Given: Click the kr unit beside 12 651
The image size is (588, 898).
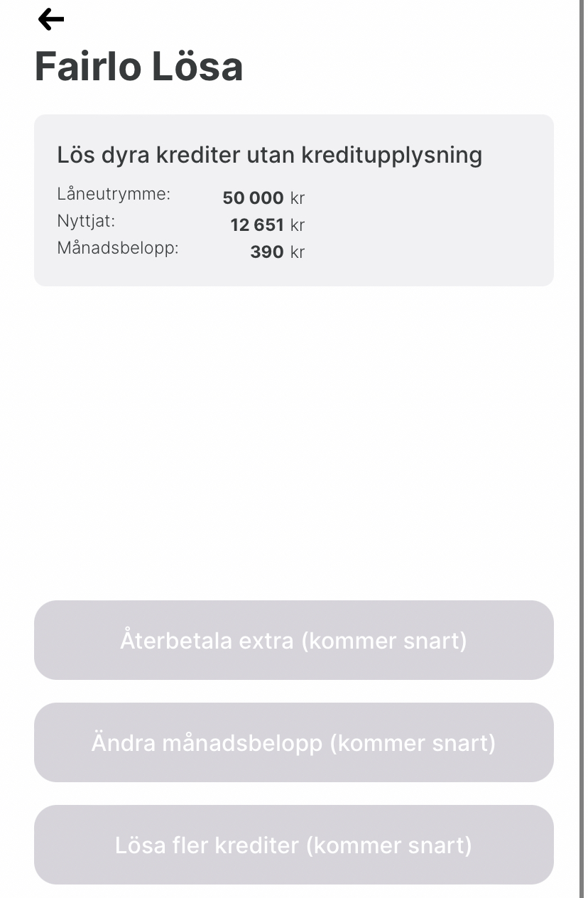Looking at the screenshot, I should tap(297, 225).
